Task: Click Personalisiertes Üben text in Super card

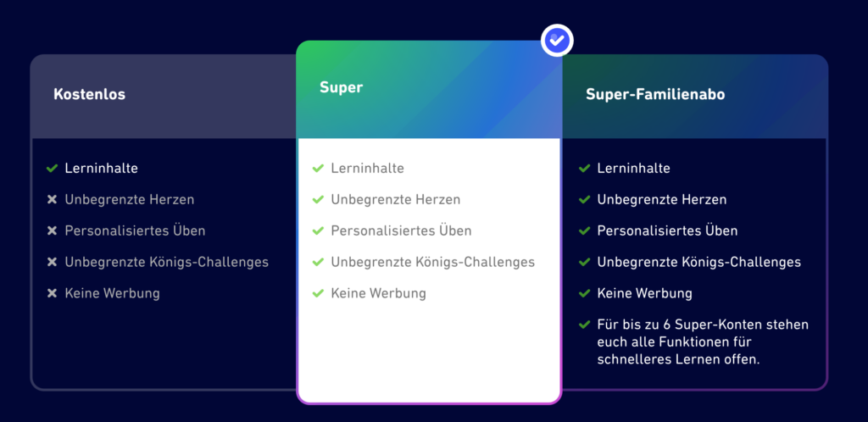Action: [401, 230]
